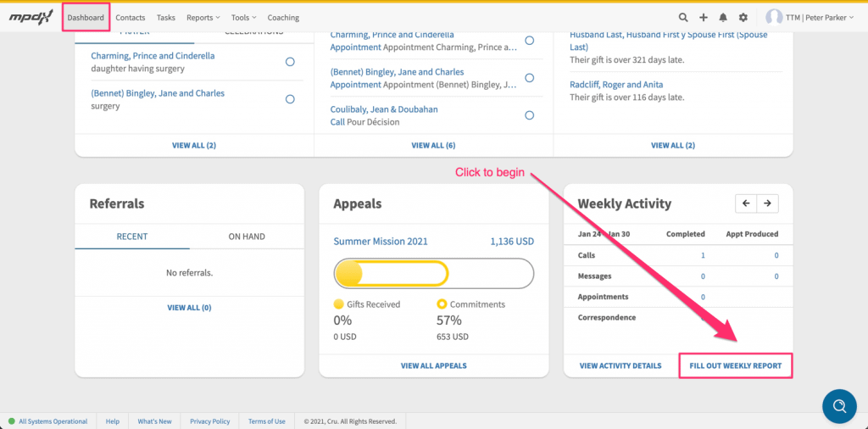
Task: Check off Bingley surgery prayer circle
Action: 290,99
